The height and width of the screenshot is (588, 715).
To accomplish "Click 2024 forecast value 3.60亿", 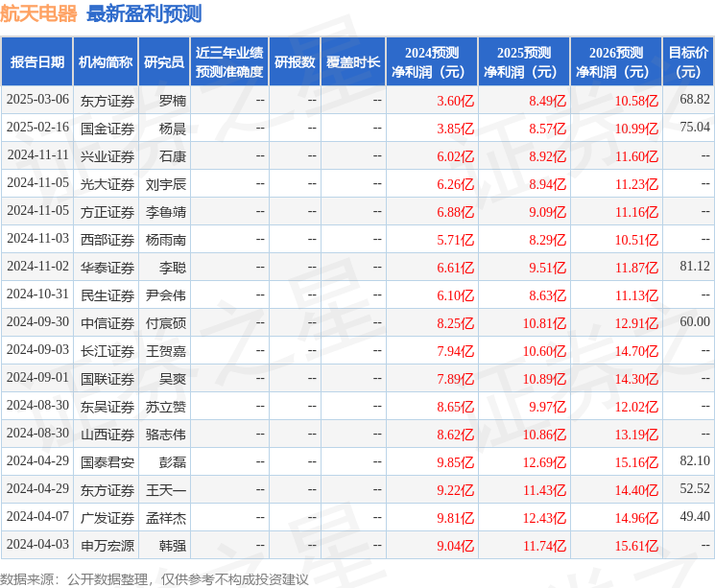I will click(x=456, y=101).
